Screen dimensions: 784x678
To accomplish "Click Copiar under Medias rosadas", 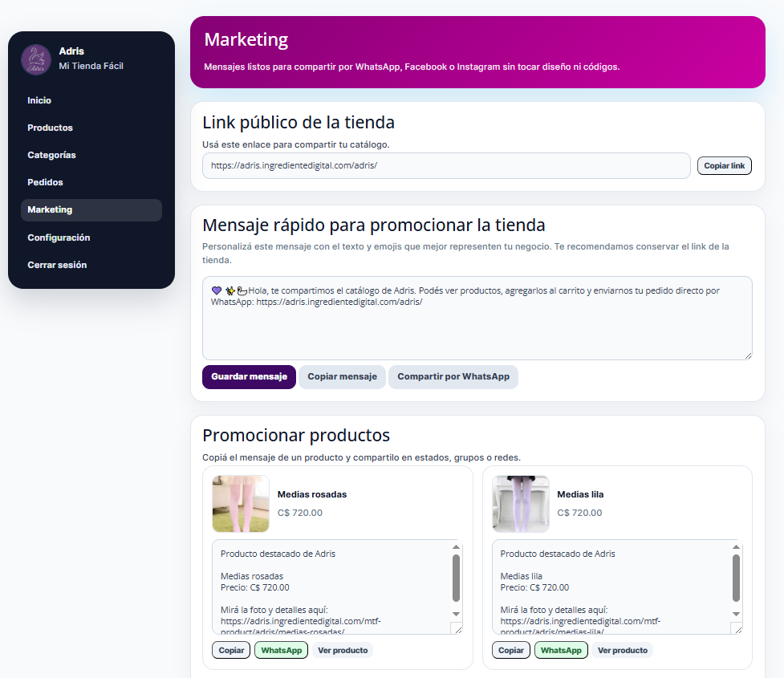I will [231, 651].
